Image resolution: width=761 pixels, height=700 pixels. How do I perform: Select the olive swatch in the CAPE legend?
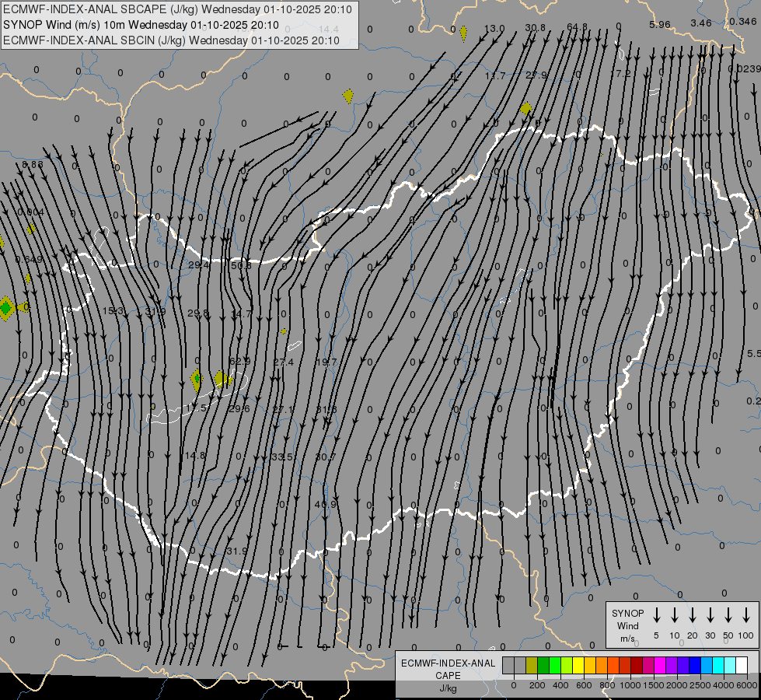(x=532, y=665)
